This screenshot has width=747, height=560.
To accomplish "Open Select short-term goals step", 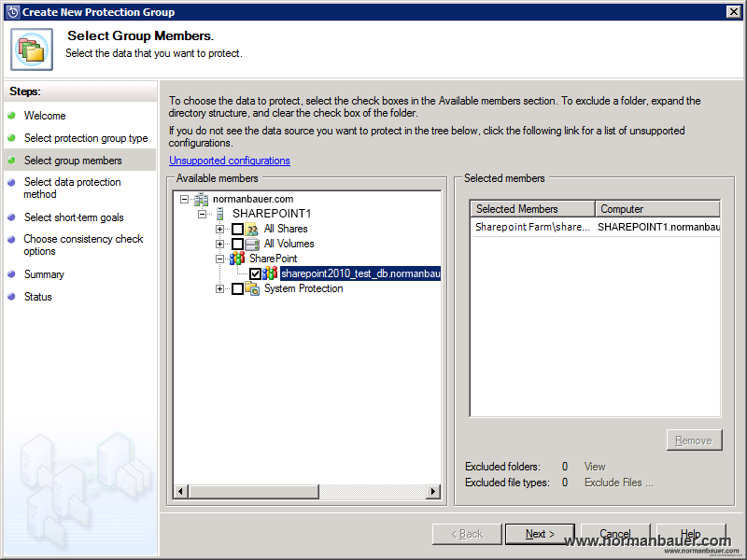I will click(74, 217).
